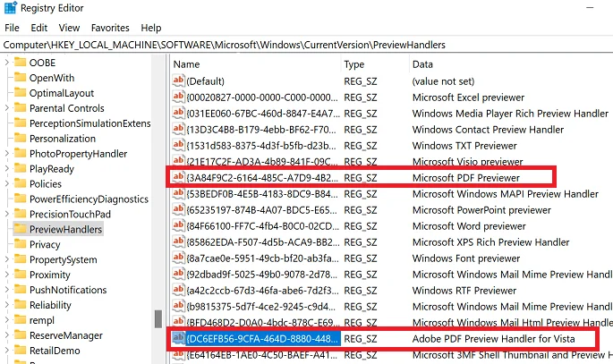613x364 pixels.
Task: Select the RetailDemo folder icon
Action: [20, 351]
